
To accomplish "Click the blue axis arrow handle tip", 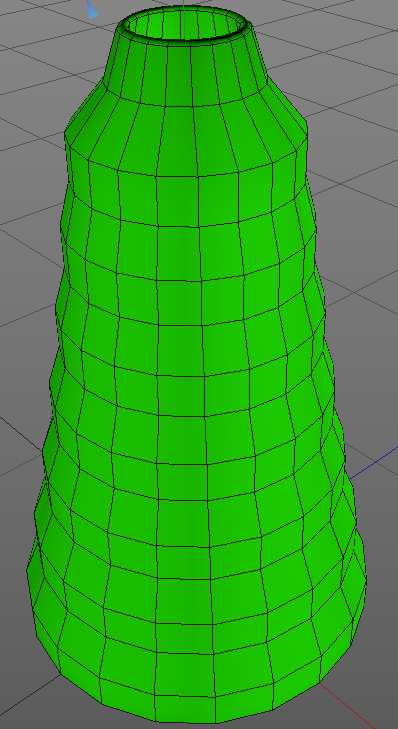I will pyautogui.click(x=92, y=9).
